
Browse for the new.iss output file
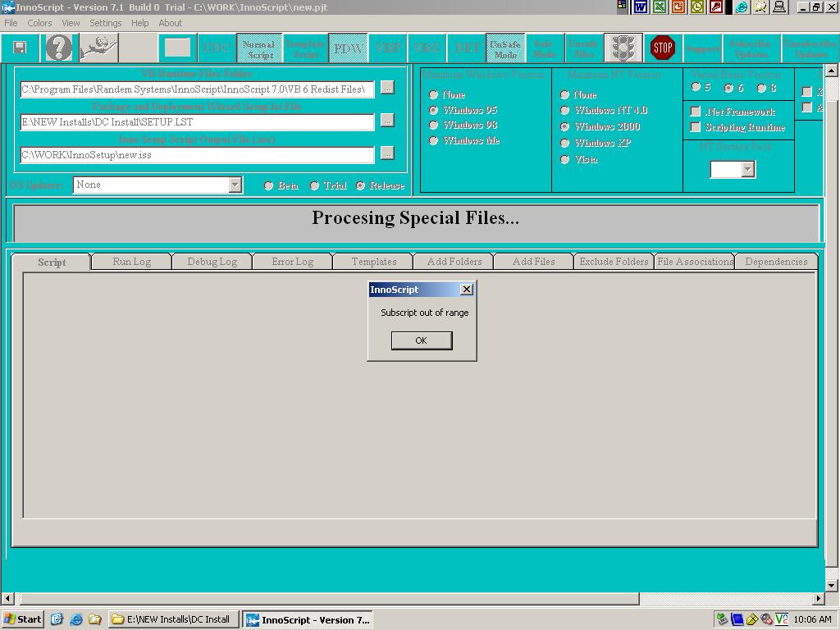click(387, 153)
